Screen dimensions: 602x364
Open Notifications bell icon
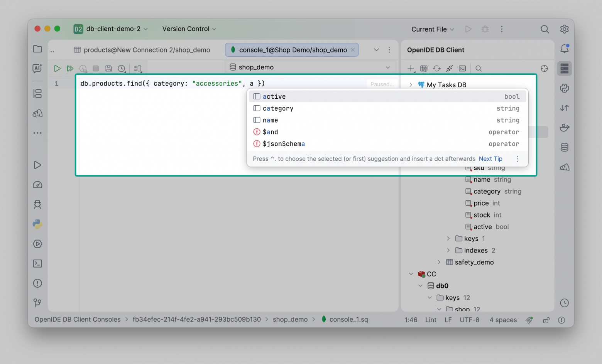[x=565, y=49]
